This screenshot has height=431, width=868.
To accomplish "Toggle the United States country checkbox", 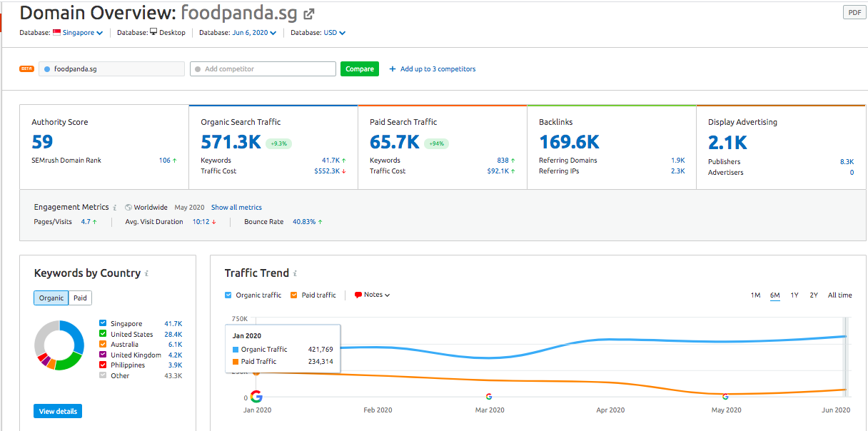I will 103,334.
